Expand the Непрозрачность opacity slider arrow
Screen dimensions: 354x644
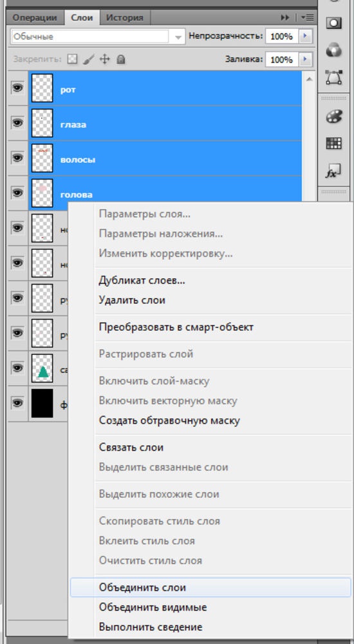(x=304, y=37)
